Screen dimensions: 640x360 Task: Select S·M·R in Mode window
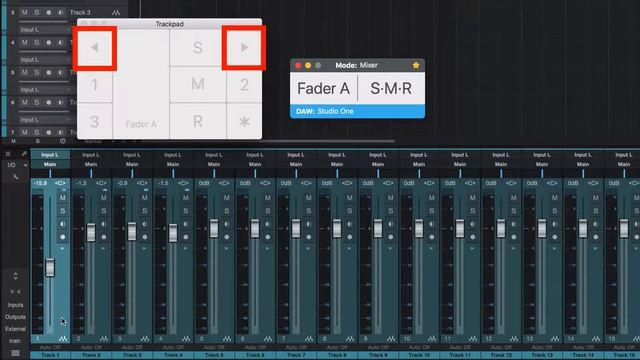pos(391,88)
